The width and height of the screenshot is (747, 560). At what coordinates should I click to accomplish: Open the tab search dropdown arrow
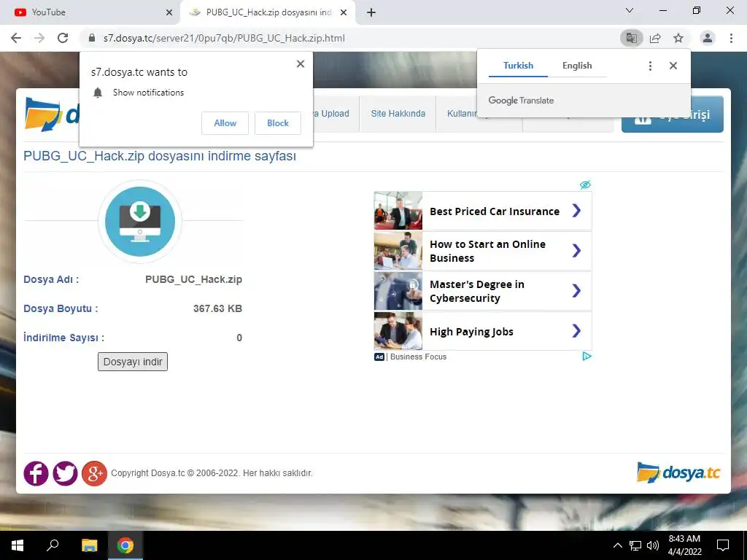point(630,10)
